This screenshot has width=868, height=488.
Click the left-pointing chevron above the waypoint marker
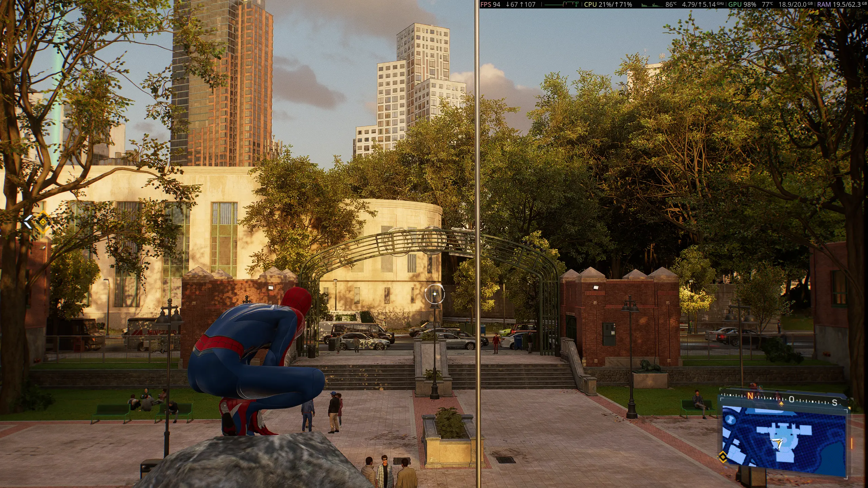[x=28, y=221]
